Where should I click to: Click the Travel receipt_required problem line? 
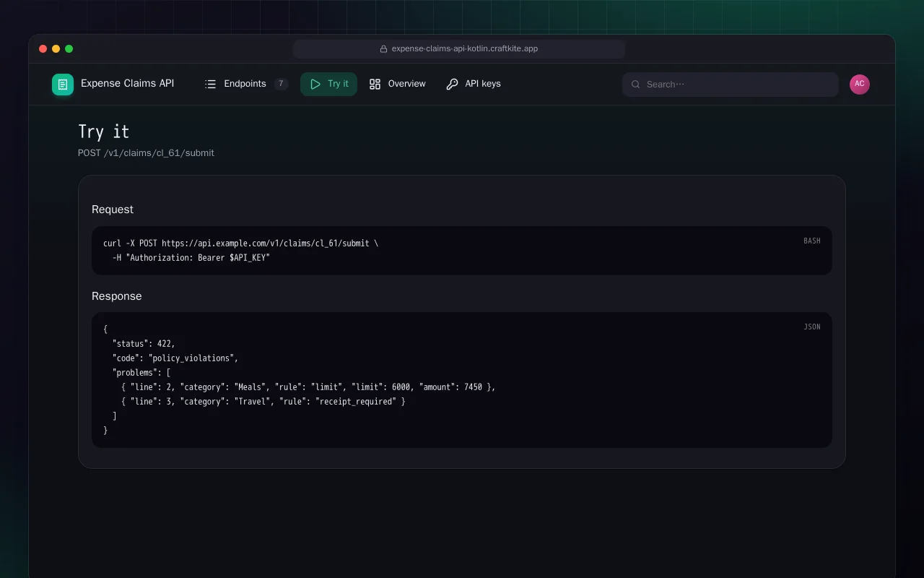[263, 402]
